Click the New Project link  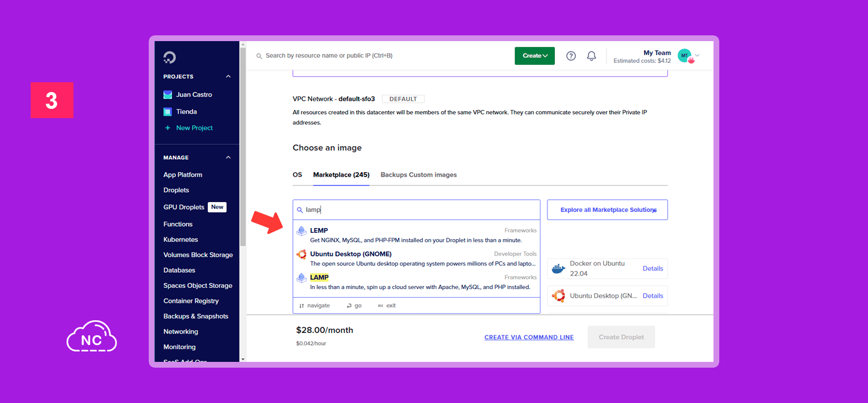point(194,128)
